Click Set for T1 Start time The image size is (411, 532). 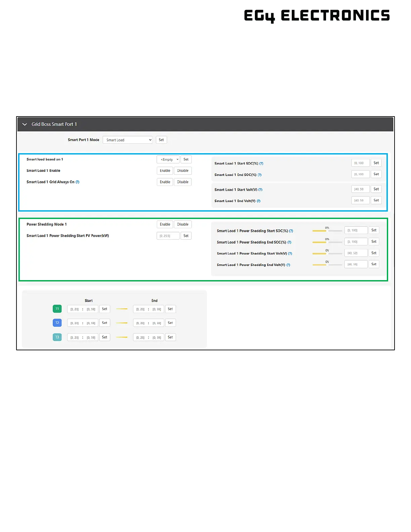pyautogui.click(x=105, y=309)
